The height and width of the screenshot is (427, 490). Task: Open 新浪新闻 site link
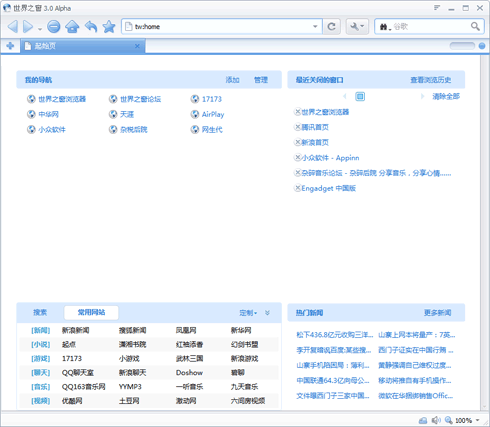[75, 330]
